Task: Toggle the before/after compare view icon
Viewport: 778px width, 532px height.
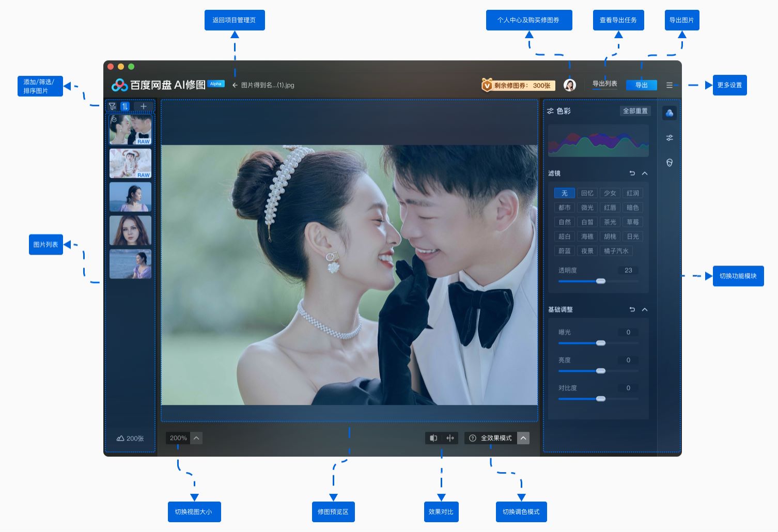Action: [433, 438]
